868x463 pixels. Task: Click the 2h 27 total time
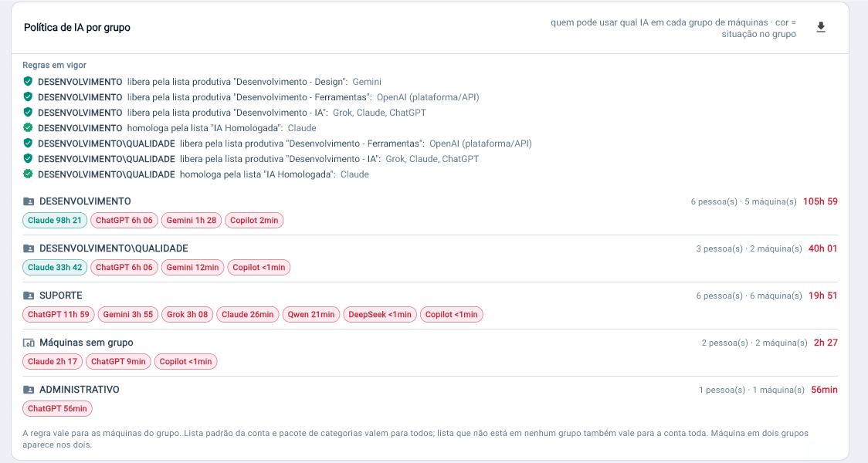pos(826,343)
